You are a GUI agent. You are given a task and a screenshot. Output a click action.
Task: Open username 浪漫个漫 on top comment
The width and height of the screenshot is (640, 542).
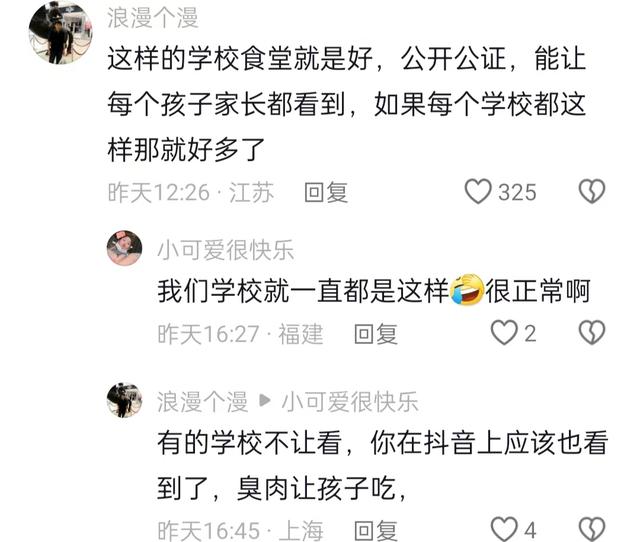pos(153,18)
